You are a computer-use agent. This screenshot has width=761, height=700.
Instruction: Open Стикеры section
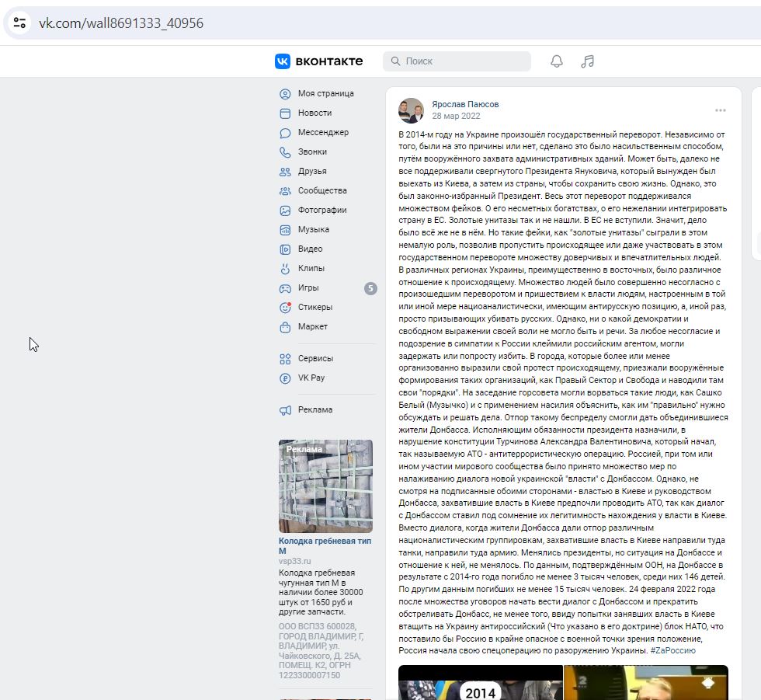click(x=315, y=307)
